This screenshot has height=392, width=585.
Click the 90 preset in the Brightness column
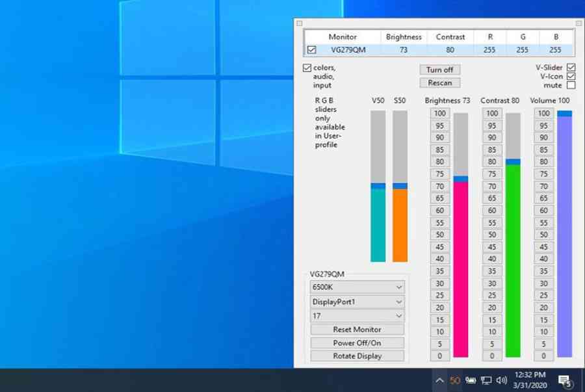coord(440,138)
